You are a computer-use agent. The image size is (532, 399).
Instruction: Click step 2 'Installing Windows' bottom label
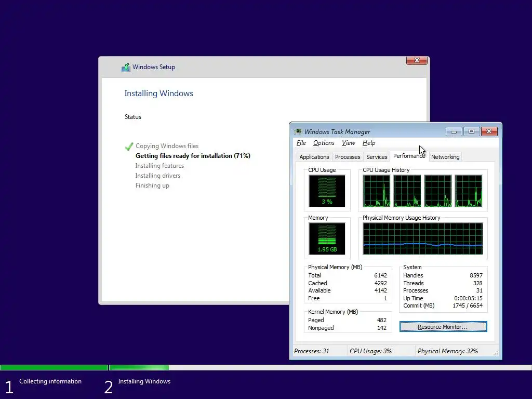tap(144, 381)
